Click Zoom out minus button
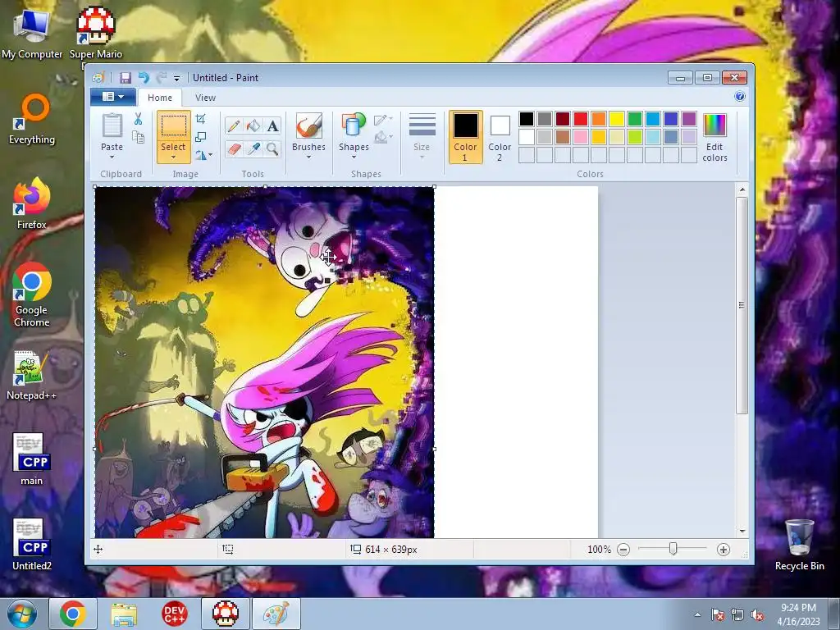This screenshot has height=630, width=840. (623, 550)
